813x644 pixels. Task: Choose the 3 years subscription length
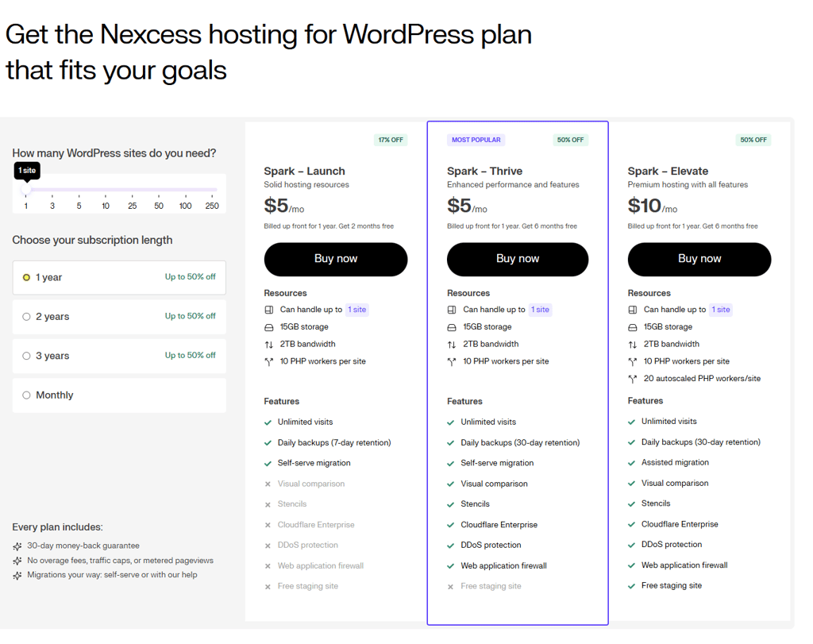(119, 356)
